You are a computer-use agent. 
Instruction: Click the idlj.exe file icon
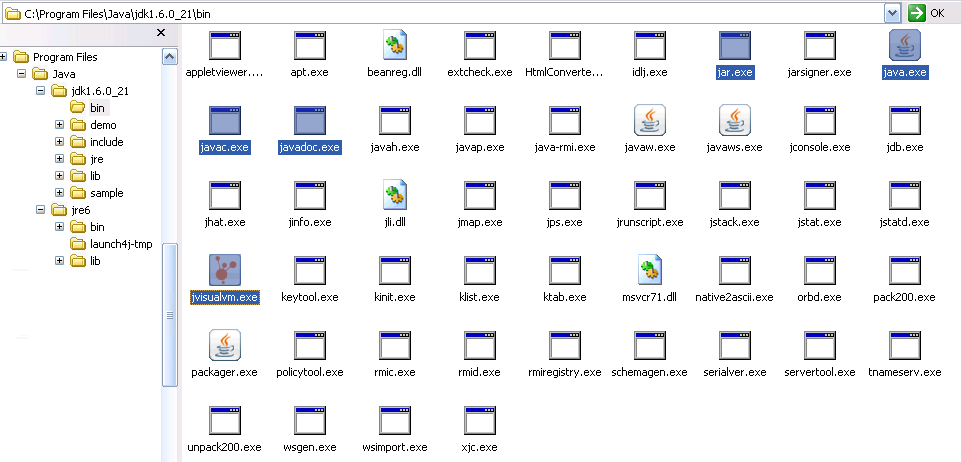click(650, 46)
